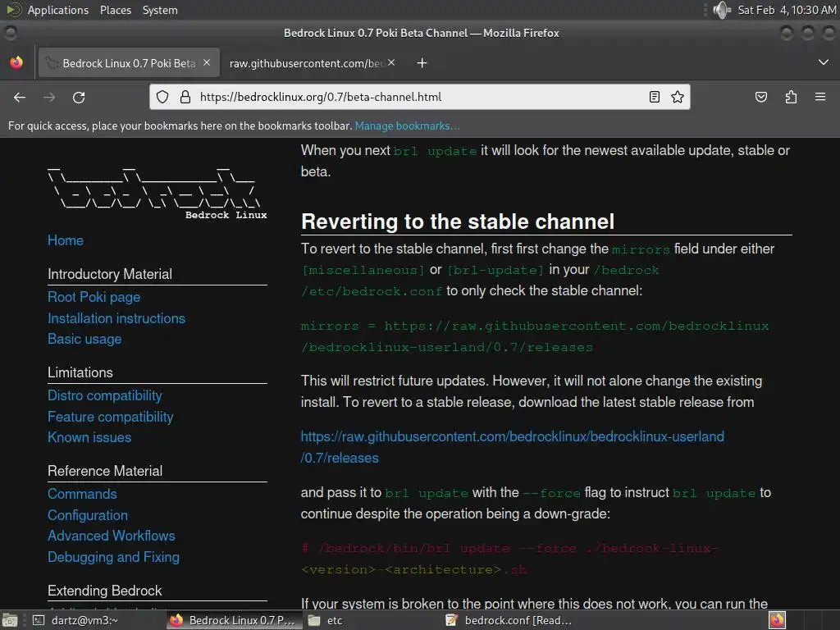Click the clock showing Sat Feb 4

coord(787,10)
